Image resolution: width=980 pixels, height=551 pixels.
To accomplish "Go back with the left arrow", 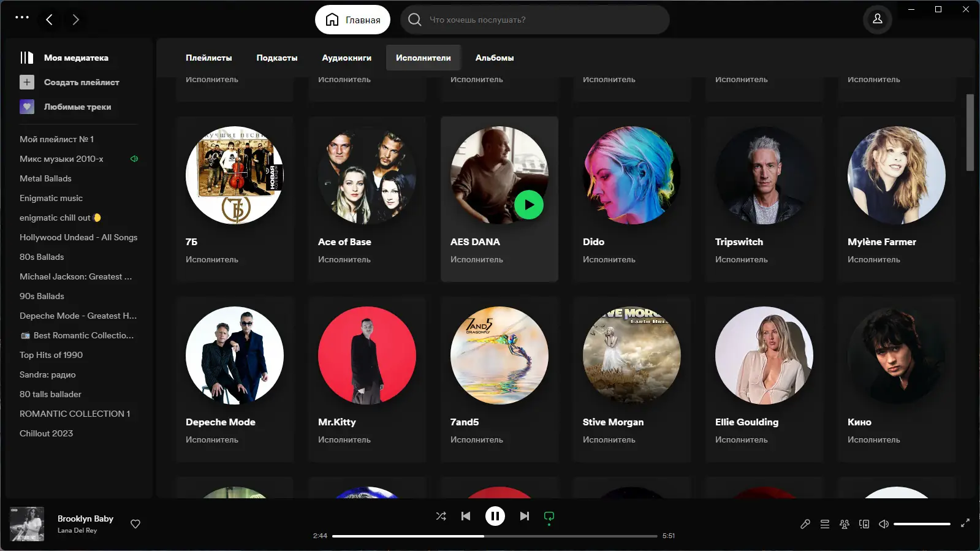I will [50, 20].
